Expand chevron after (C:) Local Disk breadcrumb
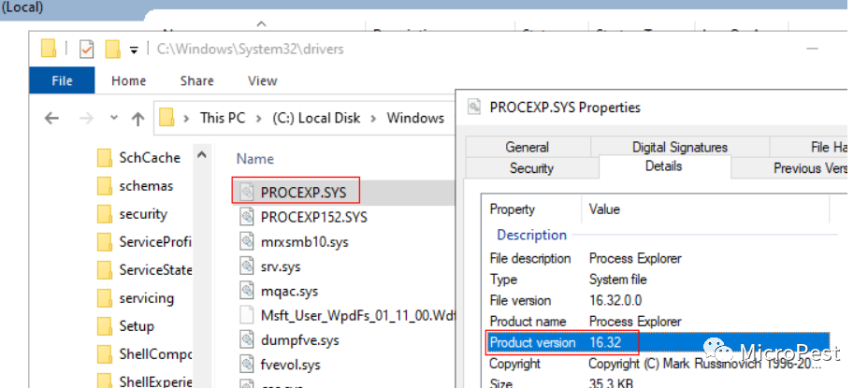 [373, 118]
